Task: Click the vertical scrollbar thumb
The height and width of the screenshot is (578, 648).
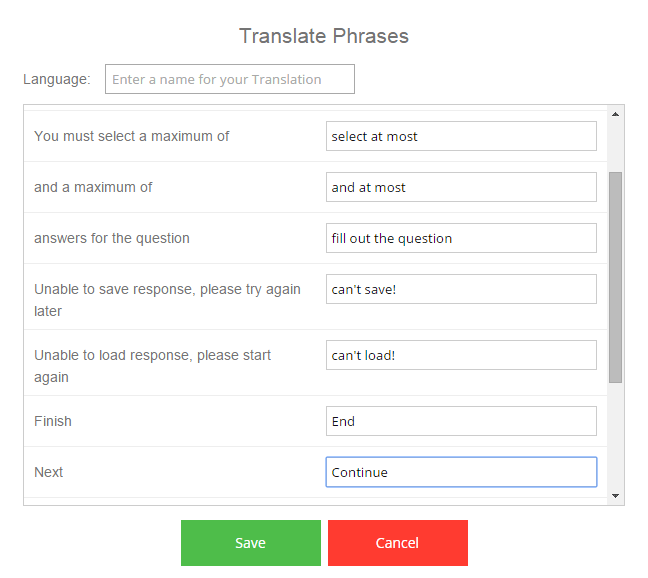Action: click(615, 277)
